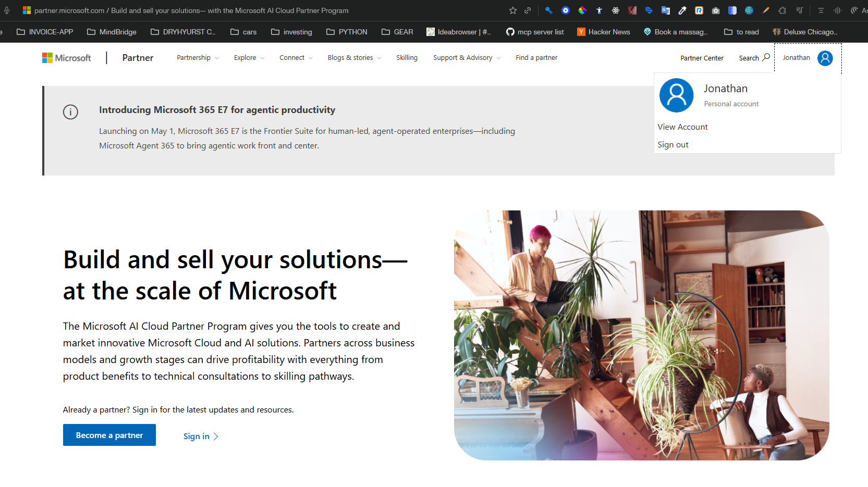The image size is (868, 487).
Task: Open Find a partner in the nav
Action: tap(536, 58)
